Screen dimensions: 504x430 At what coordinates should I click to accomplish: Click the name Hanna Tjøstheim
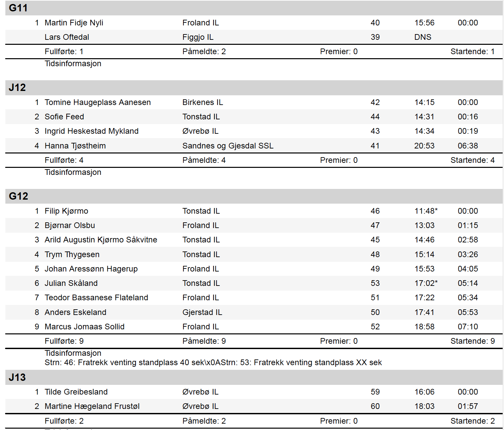[x=75, y=146]
